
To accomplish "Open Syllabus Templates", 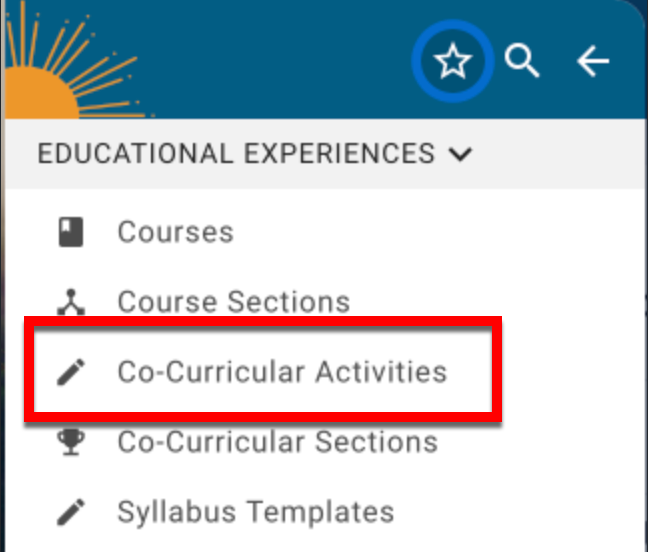I will click(255, 513).
